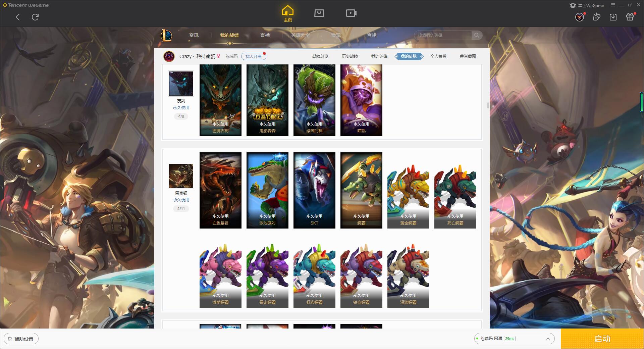Switch to 荣誉截图 sub-tab
The height and width of the screenshot is (349, 644).
click(468, 56)
